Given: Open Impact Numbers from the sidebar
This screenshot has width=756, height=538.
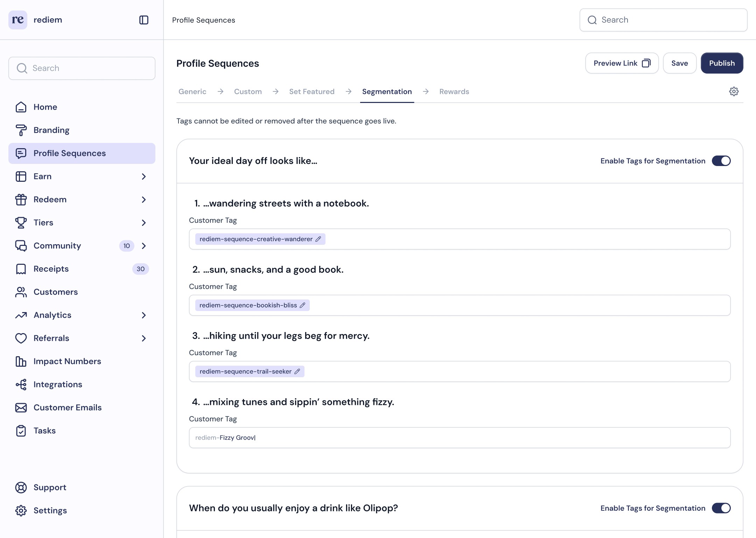Looking at the screenshot, I should 67,361.
